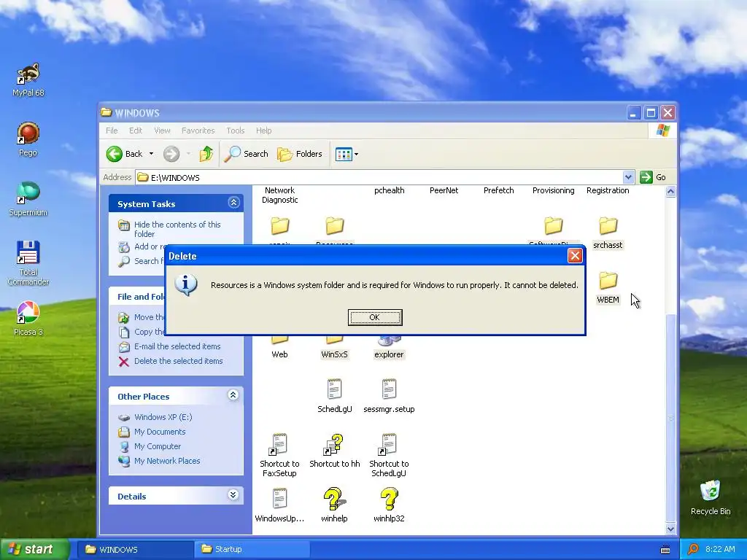Viewport: 747px width, 560px height.
Task: Click the scrollbar down arrow
Action: tap(670, 529)
